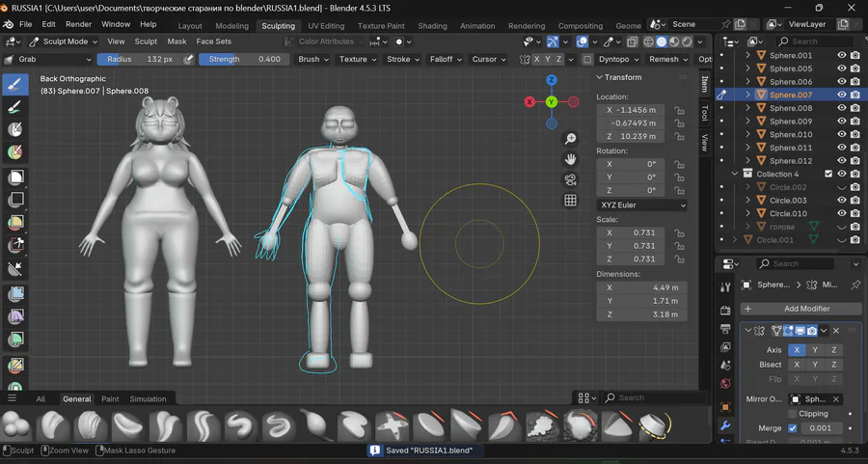Open the Falloff dropdown
868x464 pixels.
click(x=446, y=59)
